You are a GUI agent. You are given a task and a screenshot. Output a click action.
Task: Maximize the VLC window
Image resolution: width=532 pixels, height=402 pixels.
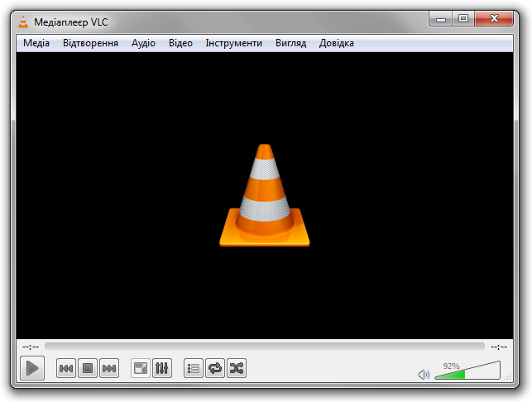point(463,19)
